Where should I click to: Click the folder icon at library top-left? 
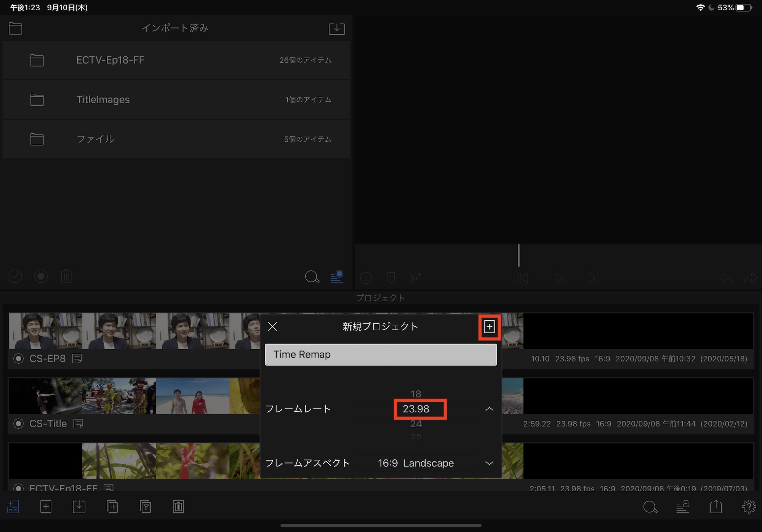(15, 29)
